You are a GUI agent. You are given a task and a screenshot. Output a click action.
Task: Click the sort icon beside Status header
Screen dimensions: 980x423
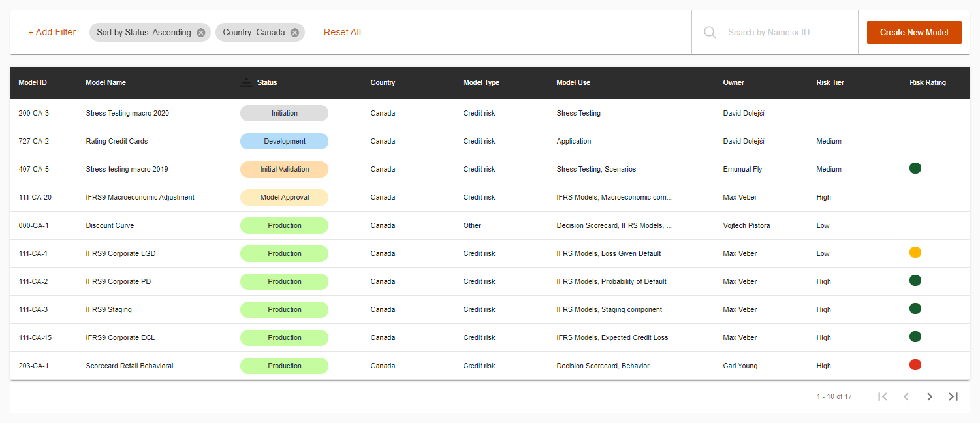click(245, 82)
